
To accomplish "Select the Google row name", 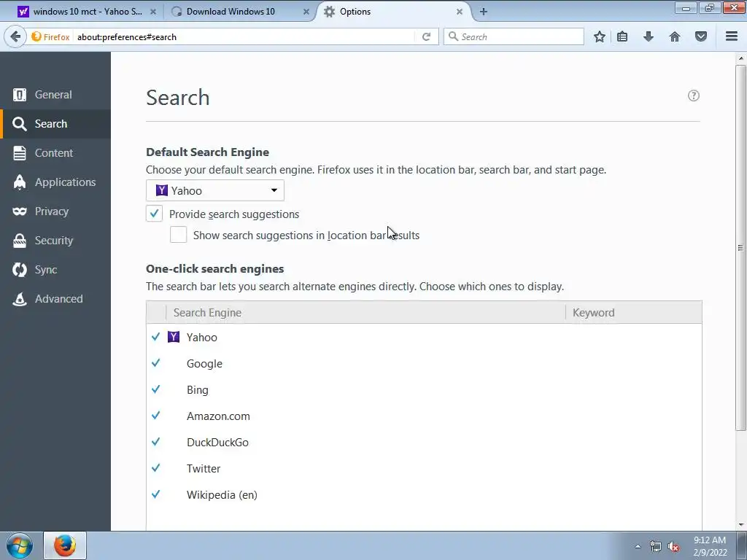I will [204, 363].
